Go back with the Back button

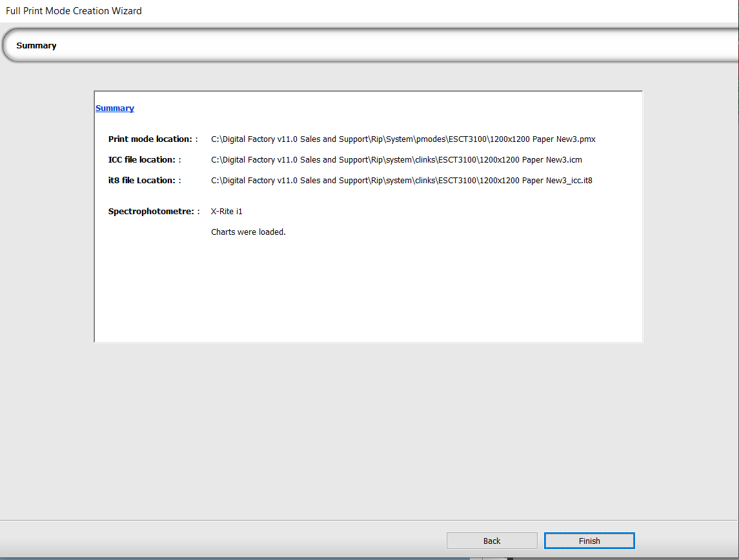(492, 541)
